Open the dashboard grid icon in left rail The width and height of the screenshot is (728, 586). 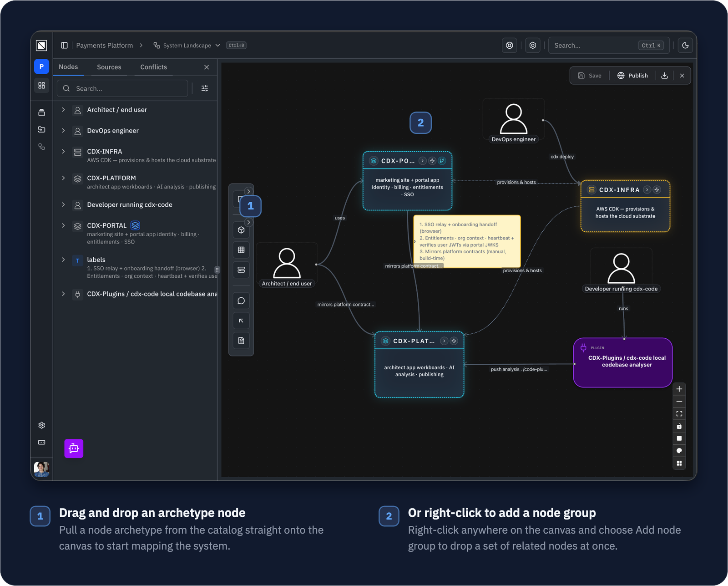(x=41, y=86)
